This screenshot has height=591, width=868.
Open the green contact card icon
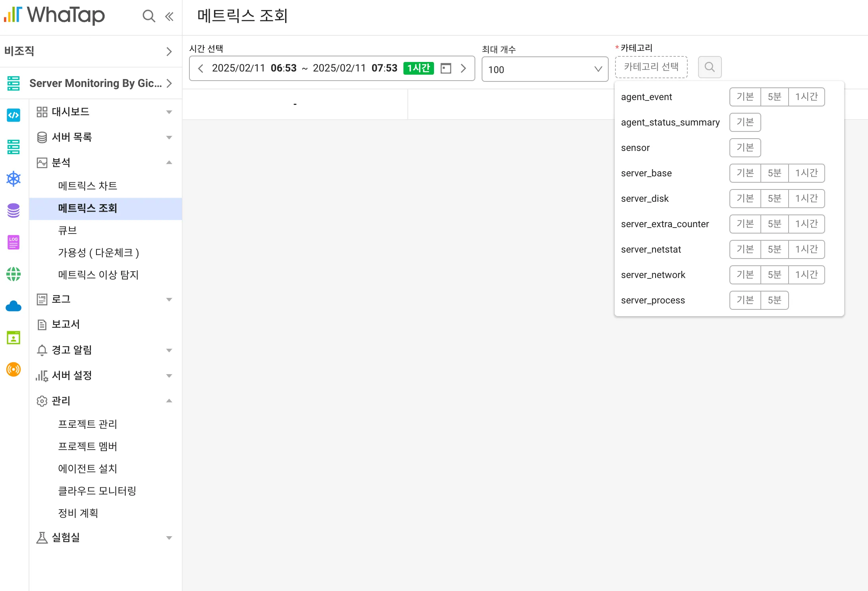tap(14, 338)
